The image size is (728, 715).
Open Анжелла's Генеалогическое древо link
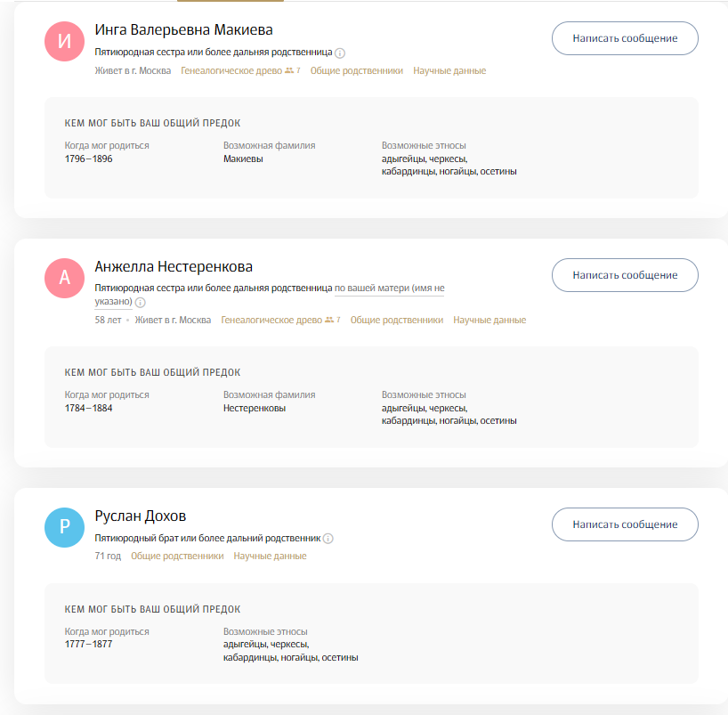(271, 320)
